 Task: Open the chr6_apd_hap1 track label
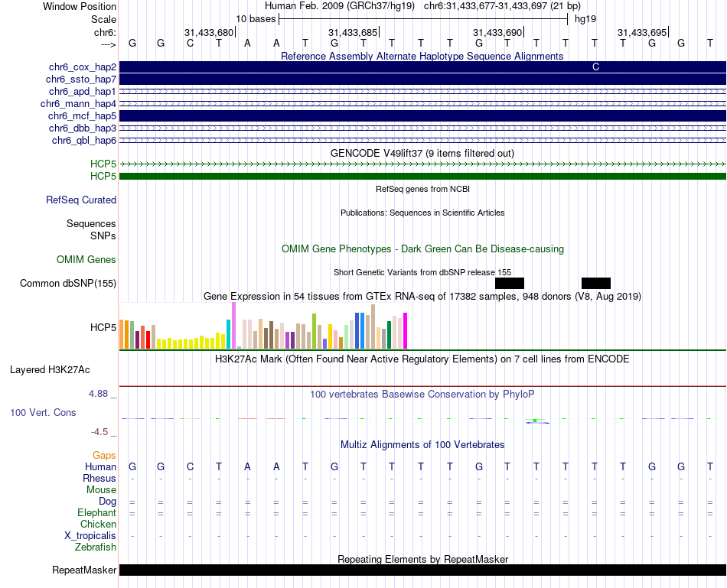(x=83, y=91)
